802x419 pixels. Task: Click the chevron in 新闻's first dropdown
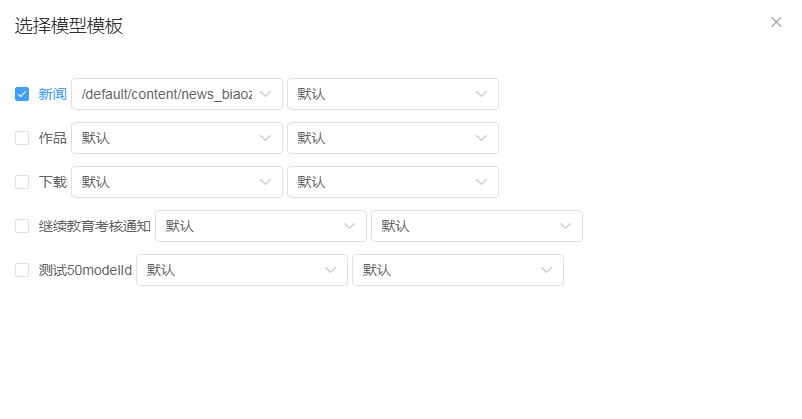(x=265, y=94)
